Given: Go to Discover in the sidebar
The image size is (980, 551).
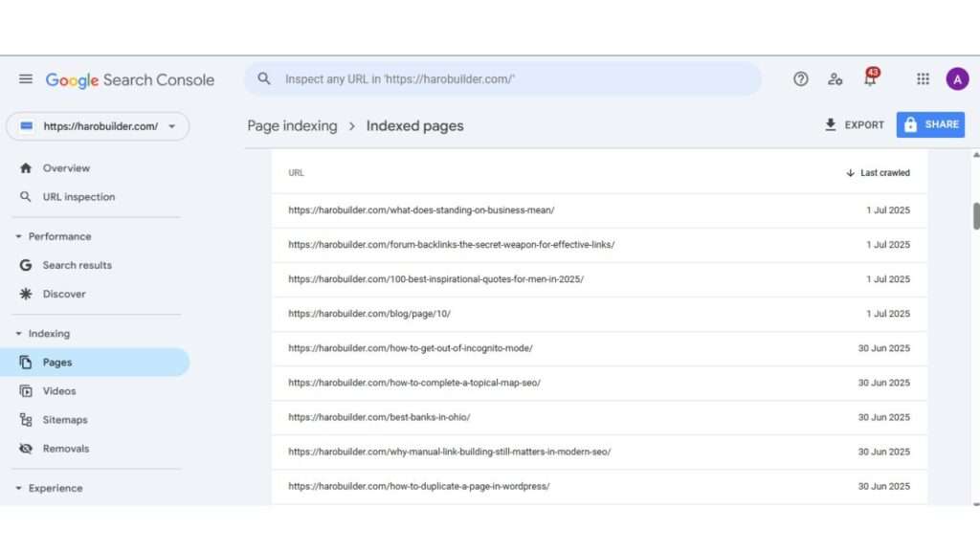Looking at the screenshot, I should (x=64, y=294).
